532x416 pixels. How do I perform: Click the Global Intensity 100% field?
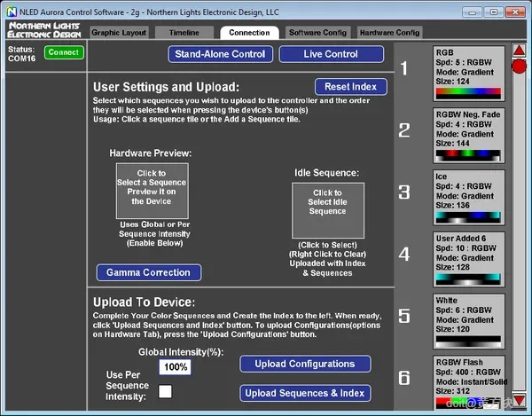coord(175,367)
